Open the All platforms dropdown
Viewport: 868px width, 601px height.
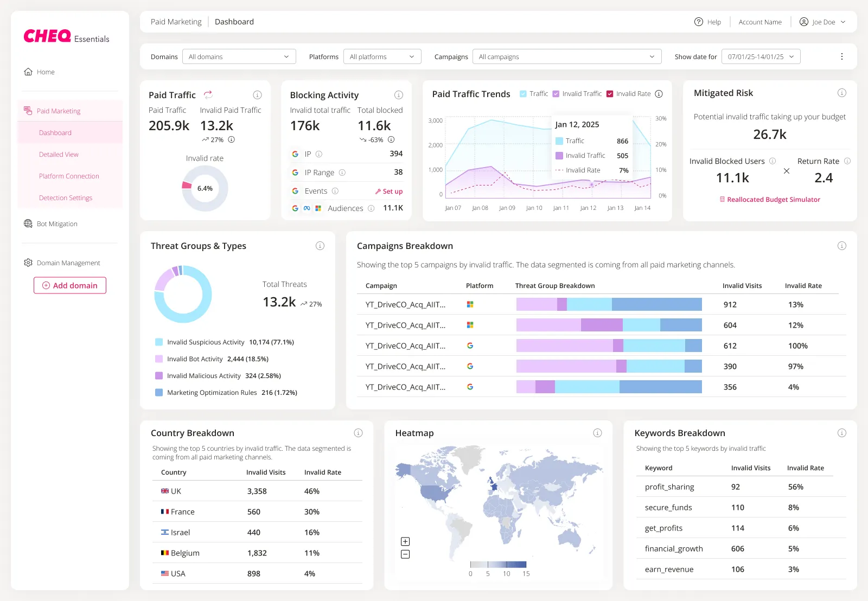click(x=382, y=56)
